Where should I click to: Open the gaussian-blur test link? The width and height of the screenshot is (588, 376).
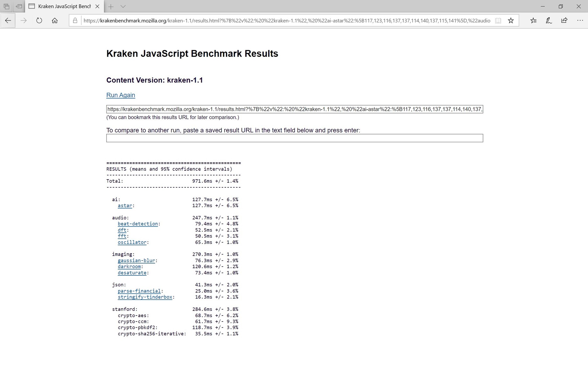(x=136, y=260)
